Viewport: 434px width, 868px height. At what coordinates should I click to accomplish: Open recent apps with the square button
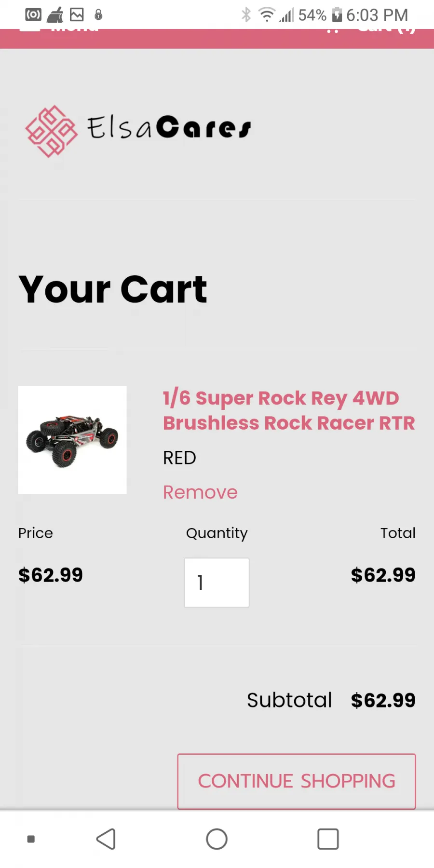pyautogui.click(x=328, y=839)
